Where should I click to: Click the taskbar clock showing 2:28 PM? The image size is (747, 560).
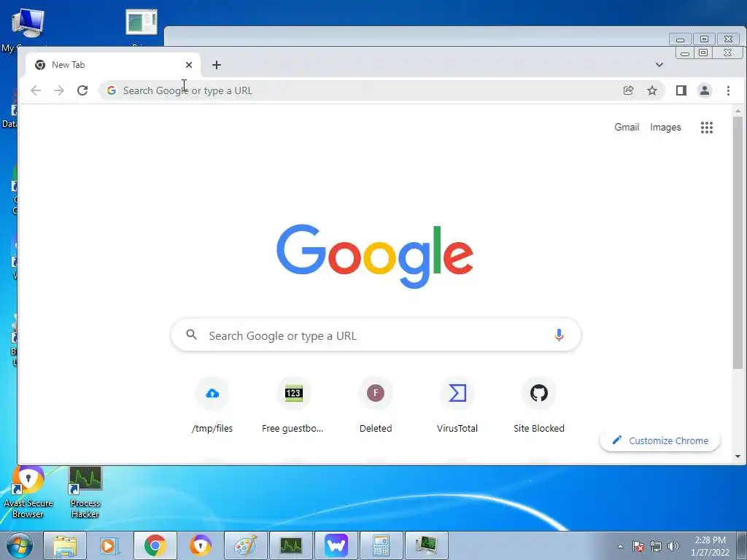click(710, 546)
